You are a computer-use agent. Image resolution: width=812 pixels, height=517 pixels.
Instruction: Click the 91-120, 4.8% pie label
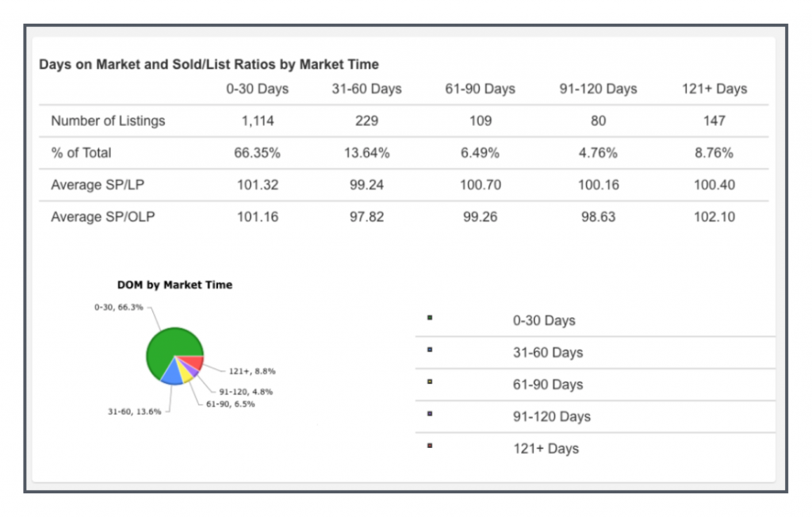[247, 390]
